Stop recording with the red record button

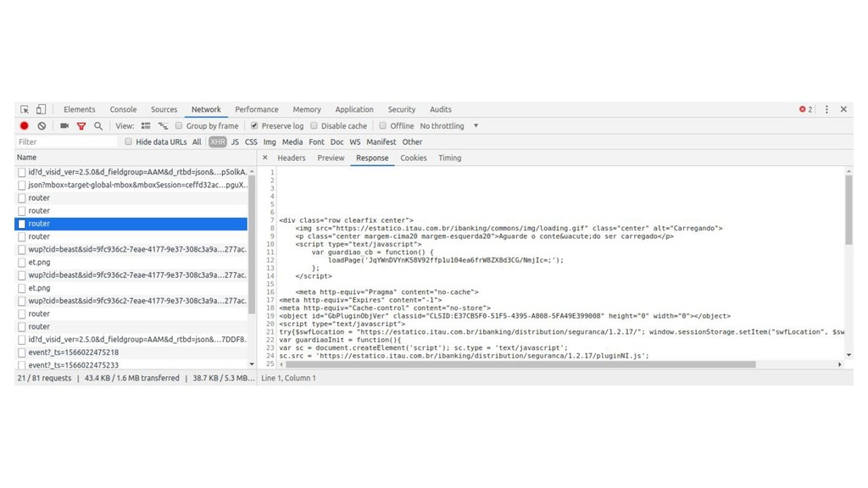(x=25, y=126)
